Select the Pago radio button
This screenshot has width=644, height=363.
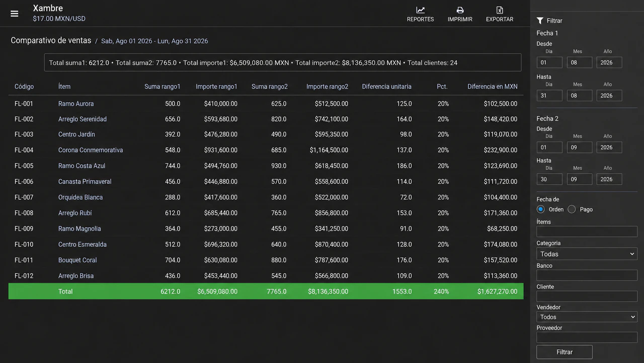click(572, 209)
